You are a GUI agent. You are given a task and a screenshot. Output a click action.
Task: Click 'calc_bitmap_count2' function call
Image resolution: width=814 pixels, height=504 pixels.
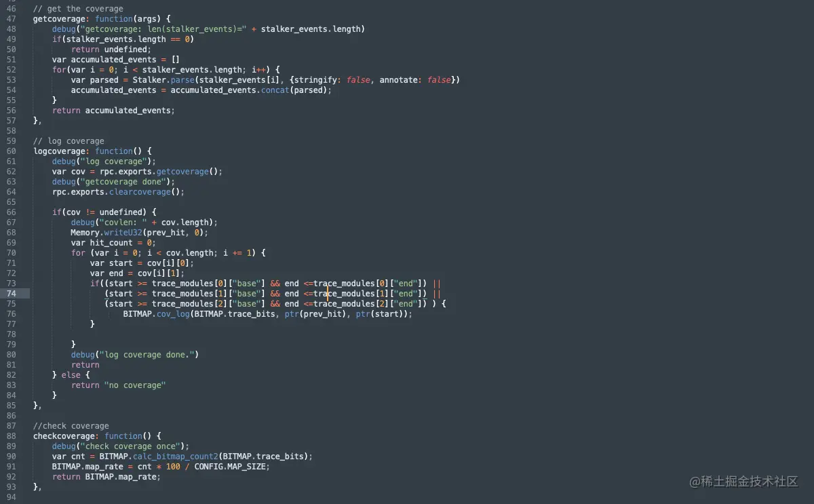coord(175,457)
